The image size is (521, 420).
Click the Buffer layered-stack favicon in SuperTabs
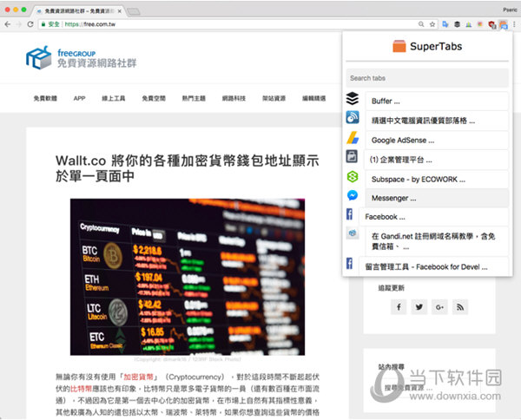353,98
